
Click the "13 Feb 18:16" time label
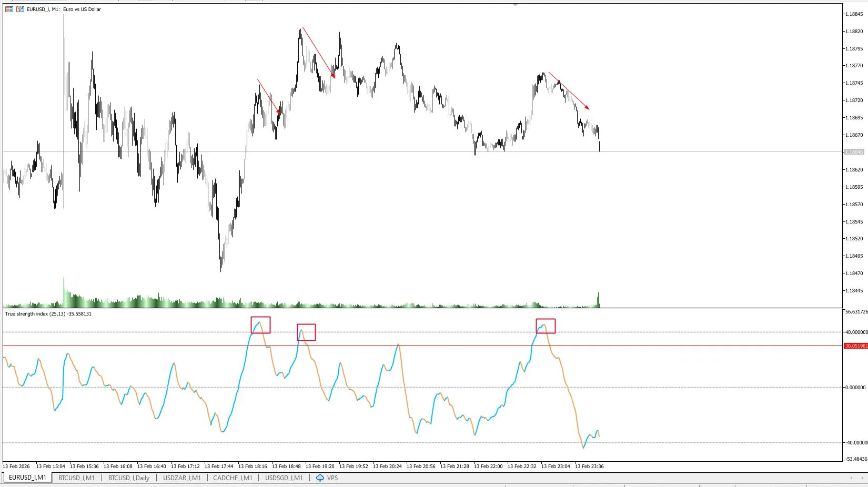coord(253,466)
